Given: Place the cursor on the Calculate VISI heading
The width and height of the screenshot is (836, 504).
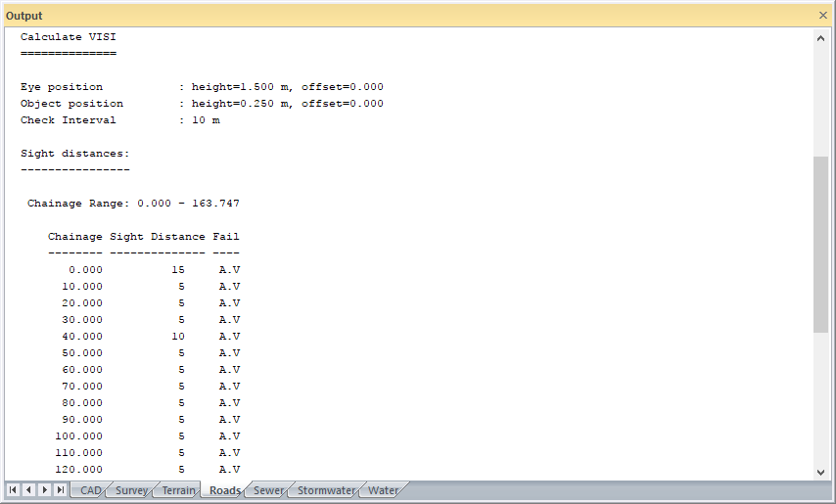Looking at the screenshot, I should [x=69, y=37].
